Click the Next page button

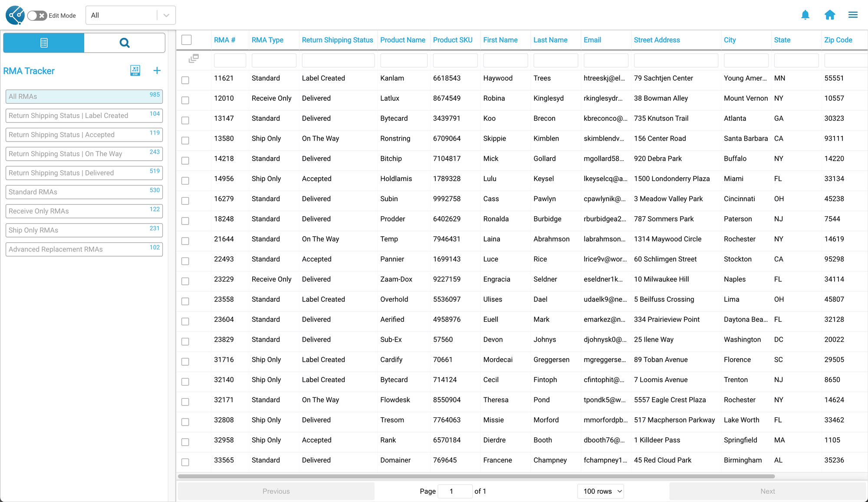[767, 491]
